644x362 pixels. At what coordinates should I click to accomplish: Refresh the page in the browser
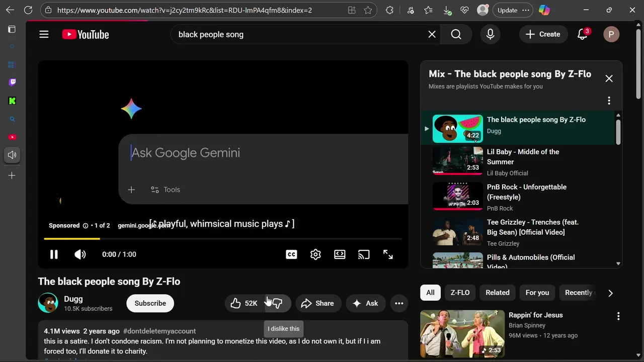click(28, 10)
